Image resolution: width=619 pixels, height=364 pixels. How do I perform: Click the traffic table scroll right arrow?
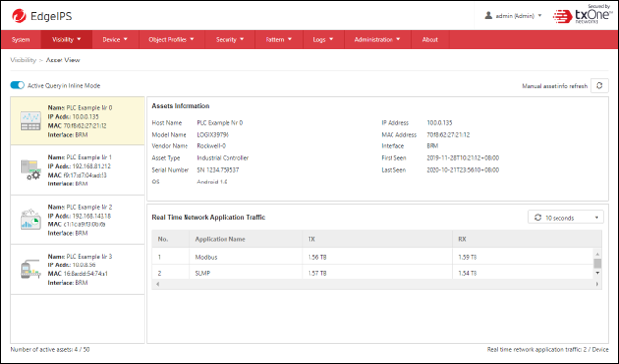click(x=597, y=284)
